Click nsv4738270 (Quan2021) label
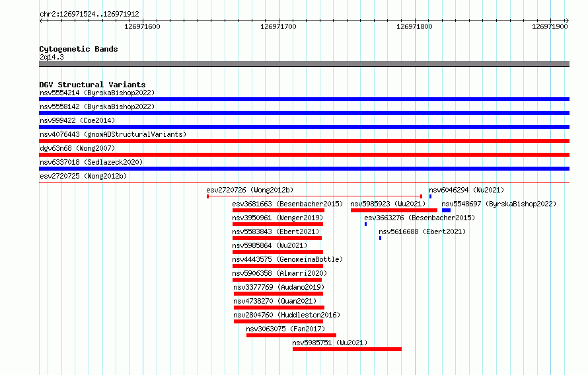 click(275, 301)
